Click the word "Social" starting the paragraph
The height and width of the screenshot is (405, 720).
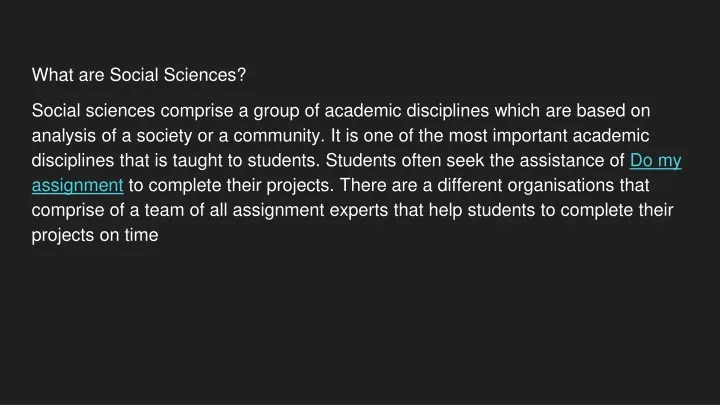coord(56,111)
